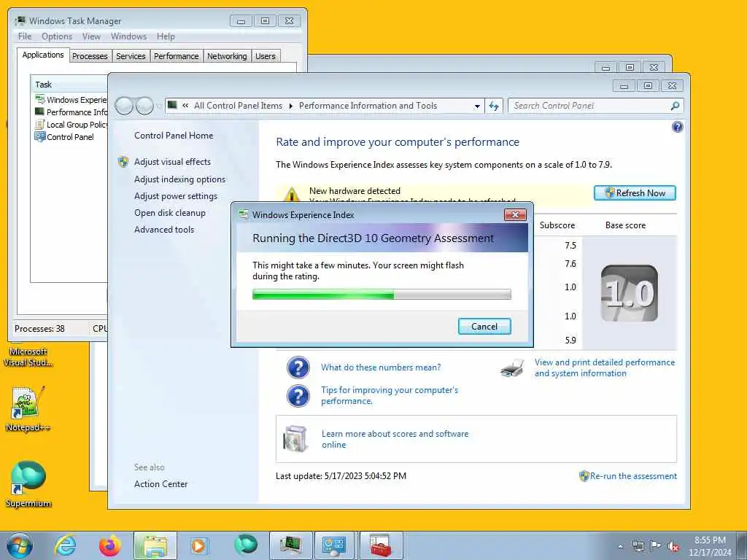Open Firefox from the taskbar
Image resolution: width=747 pixels, height=560 pixels.
click(x=109, y=545)
